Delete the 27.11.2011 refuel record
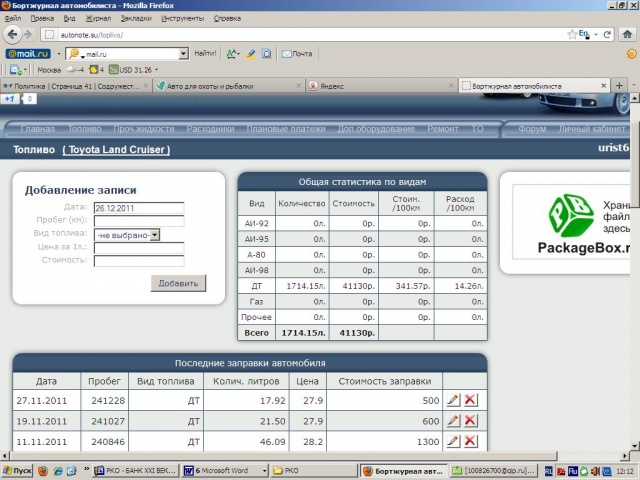The width and height of the screenshot is (640, 480). [x=471, y=400]
